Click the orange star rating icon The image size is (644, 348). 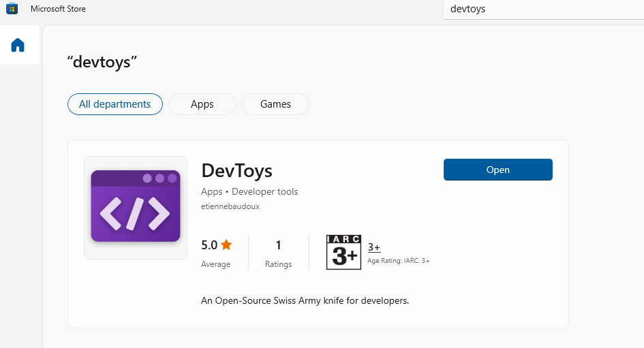pos(226,245)
